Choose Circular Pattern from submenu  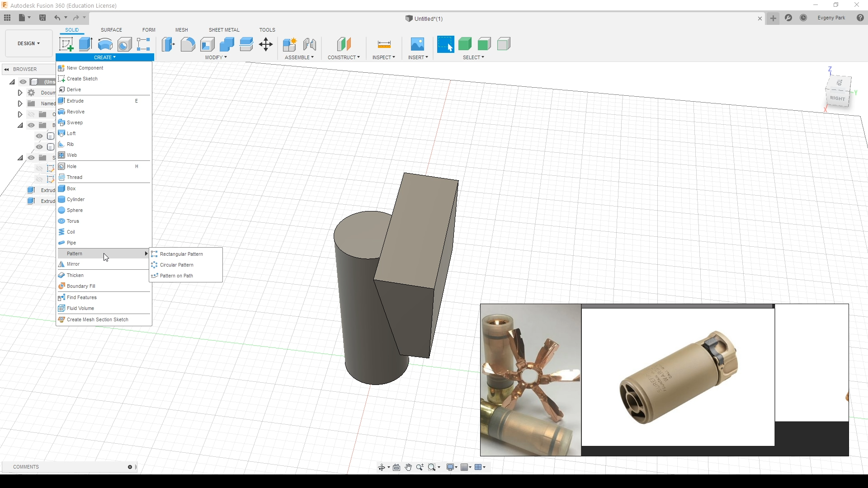[176, 265]
